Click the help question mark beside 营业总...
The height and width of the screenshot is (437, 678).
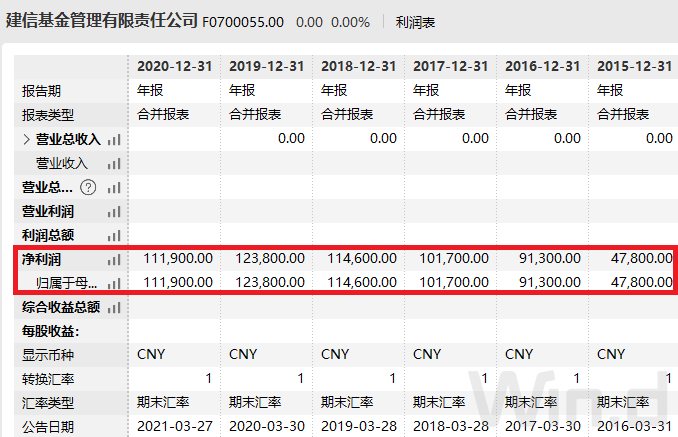click(88, 188)
